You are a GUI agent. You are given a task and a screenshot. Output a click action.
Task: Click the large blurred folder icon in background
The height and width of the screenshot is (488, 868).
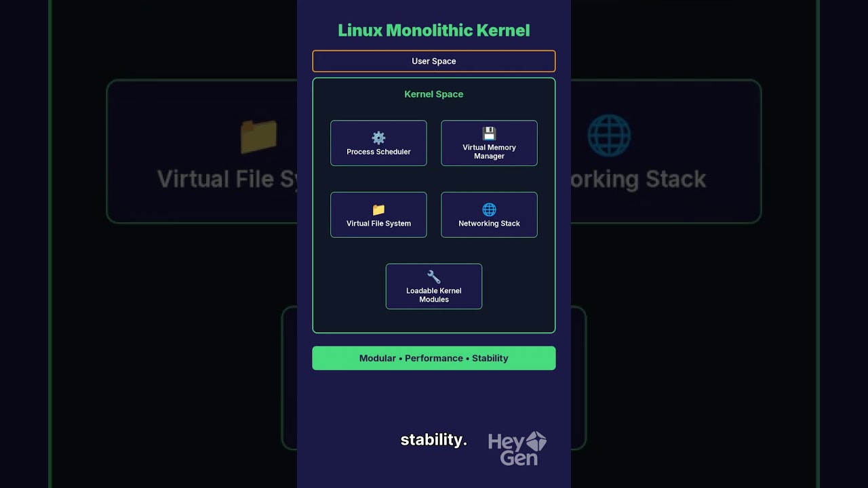point(259,136)
